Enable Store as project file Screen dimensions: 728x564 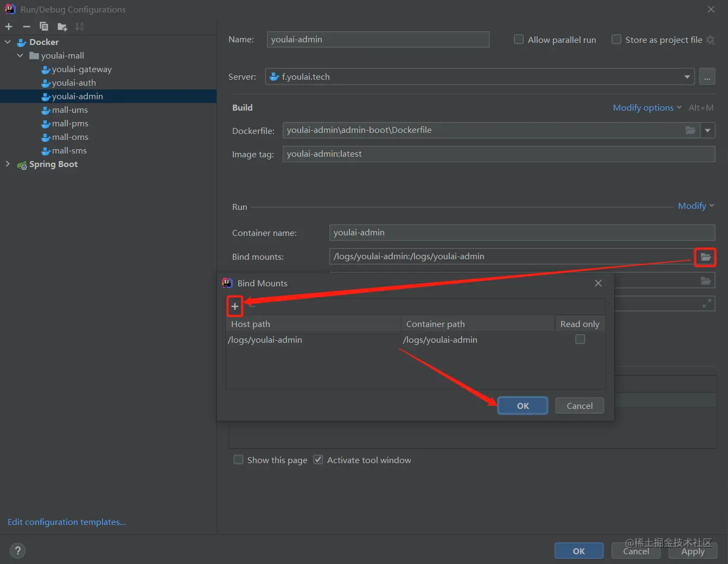[616, 40]
